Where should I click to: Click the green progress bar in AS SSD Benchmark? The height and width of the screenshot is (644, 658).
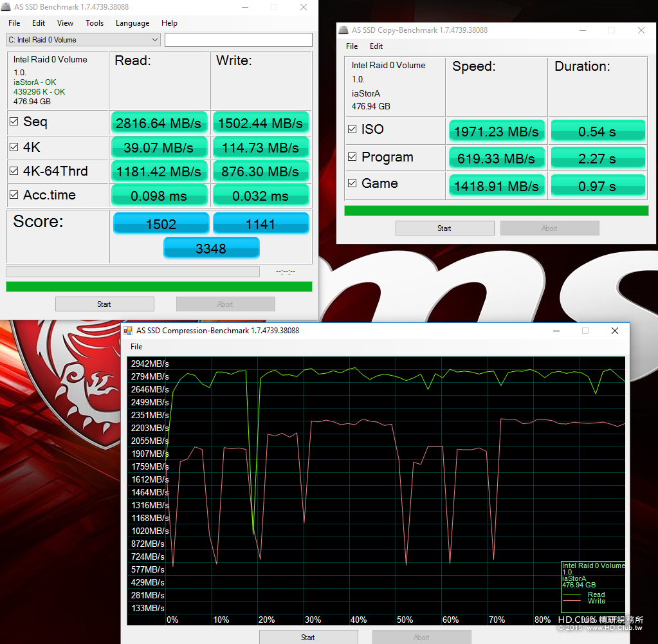(159, 287)
